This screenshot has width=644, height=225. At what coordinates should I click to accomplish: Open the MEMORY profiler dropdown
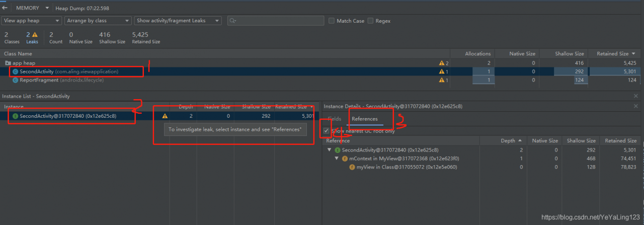point(33,8)
